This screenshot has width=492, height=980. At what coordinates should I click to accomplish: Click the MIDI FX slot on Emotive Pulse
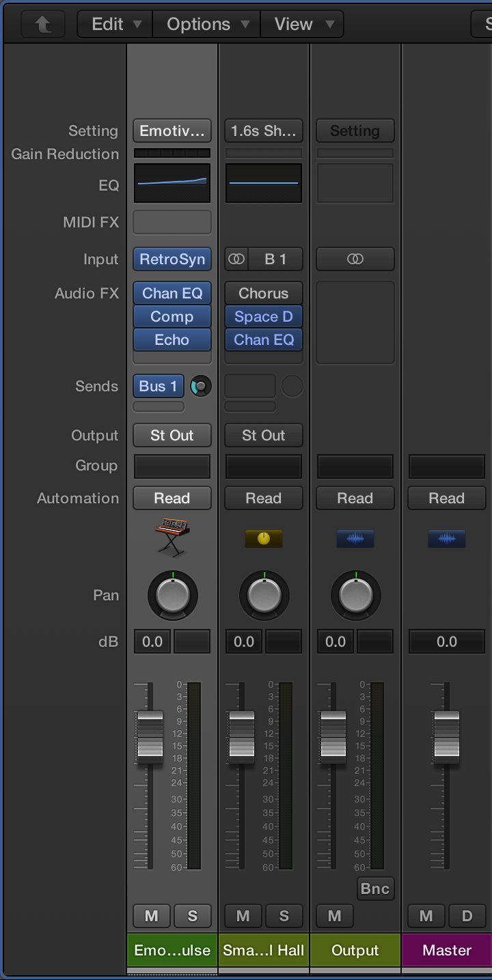pyautogui.click(x=172, y=222)
